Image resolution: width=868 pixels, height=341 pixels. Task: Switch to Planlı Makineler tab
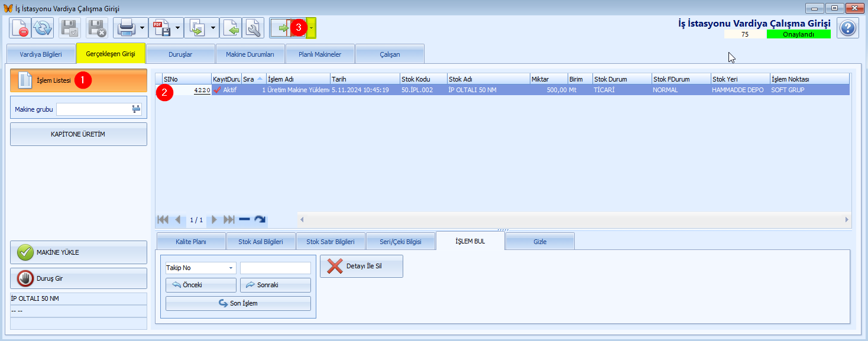coord(320,54)
